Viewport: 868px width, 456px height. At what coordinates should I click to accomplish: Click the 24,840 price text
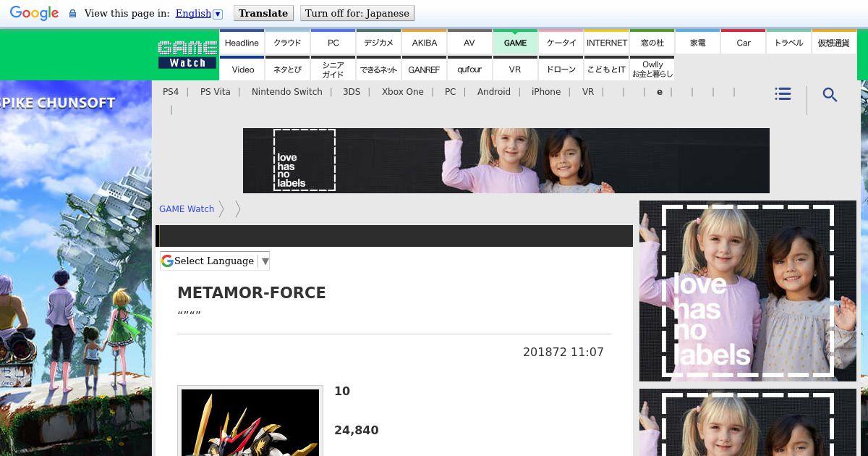click(x=357, y=430)
